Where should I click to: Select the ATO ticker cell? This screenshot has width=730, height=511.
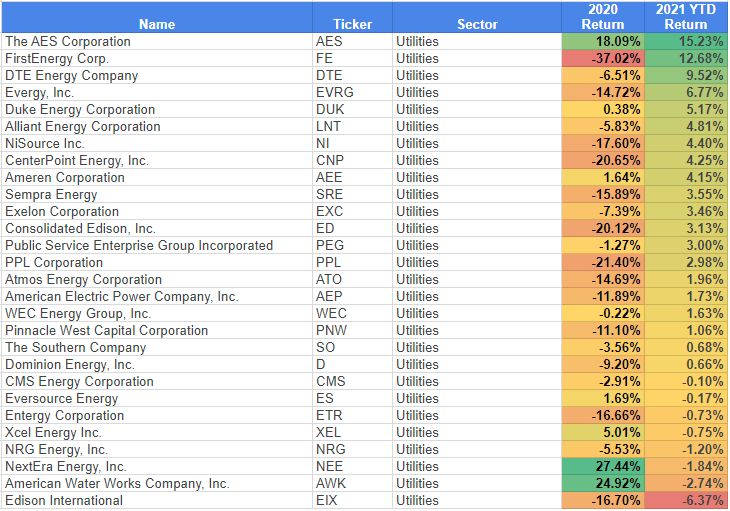(x=352, y=280)
